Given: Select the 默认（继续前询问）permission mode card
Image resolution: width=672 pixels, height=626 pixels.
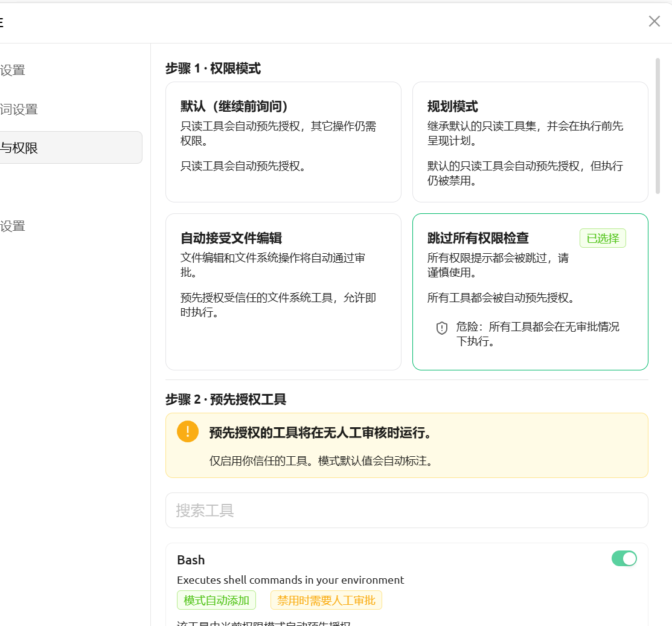Looking at the screenshot, I should (283, 142).
